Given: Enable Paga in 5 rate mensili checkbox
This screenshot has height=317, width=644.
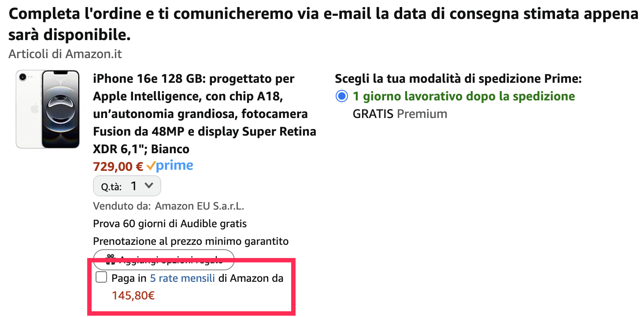Looking at the screenshot, I should 101,277.
